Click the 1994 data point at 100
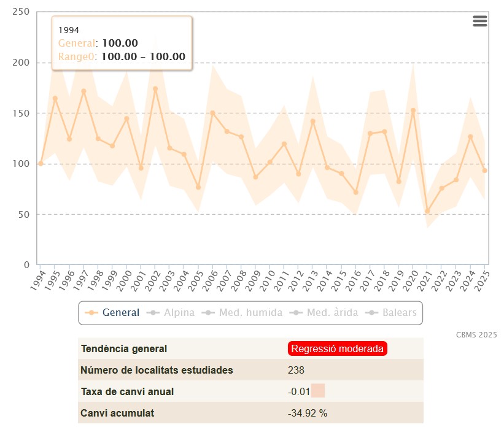Viewport: 504px width, 427px height. 41,164
